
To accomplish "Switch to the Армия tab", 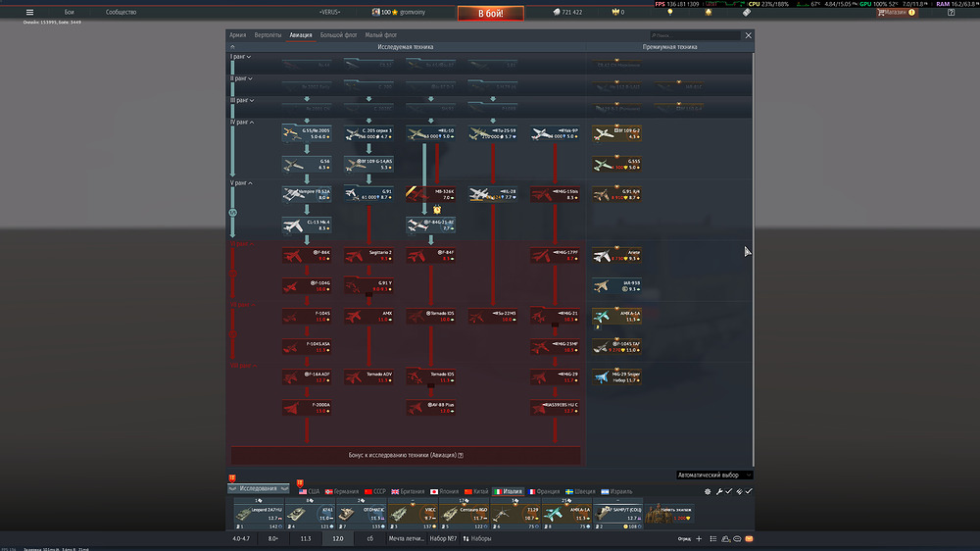I will [x=237, y=34].
